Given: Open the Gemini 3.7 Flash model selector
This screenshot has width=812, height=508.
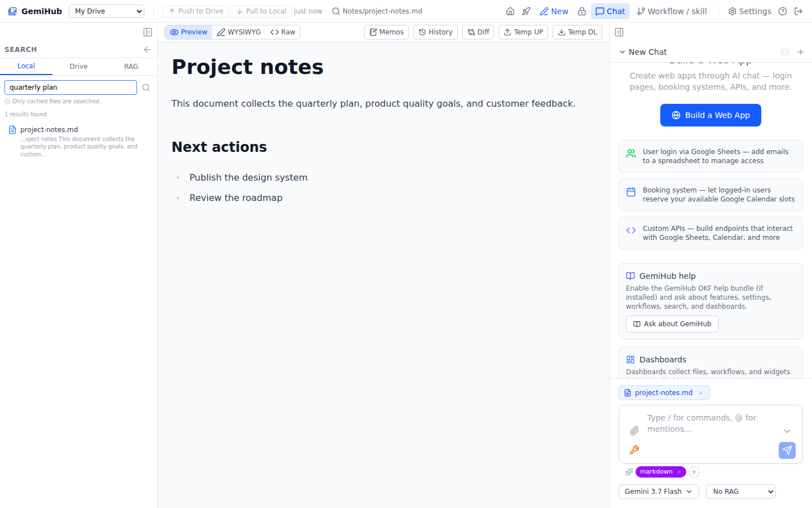Looking at the screenshot, I should (659, 492).
